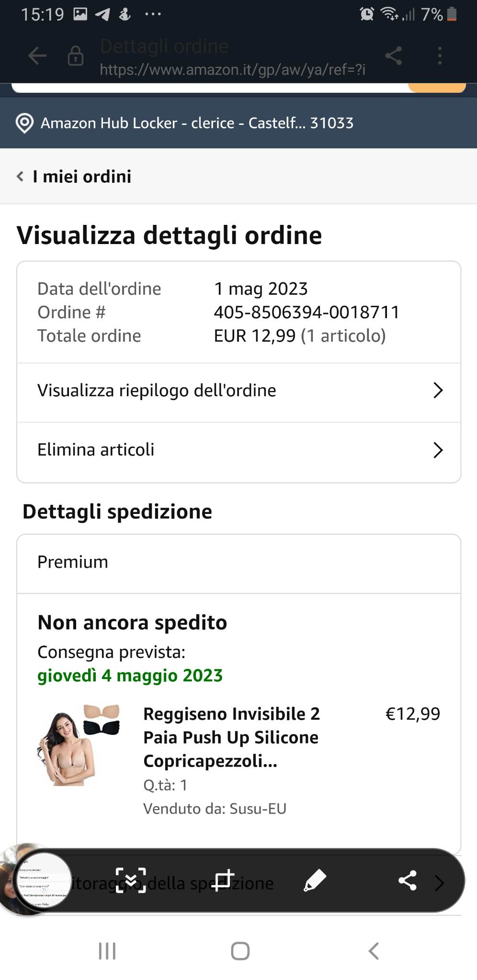Tap the browser share icon
This screenshot has width=477, height=980.
pyautogui.click(x=393, y=56)
